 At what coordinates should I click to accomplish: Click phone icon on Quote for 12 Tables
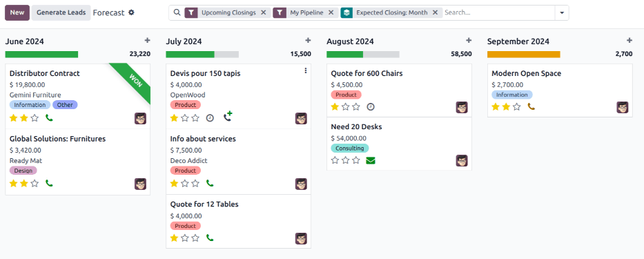(210, 238)
